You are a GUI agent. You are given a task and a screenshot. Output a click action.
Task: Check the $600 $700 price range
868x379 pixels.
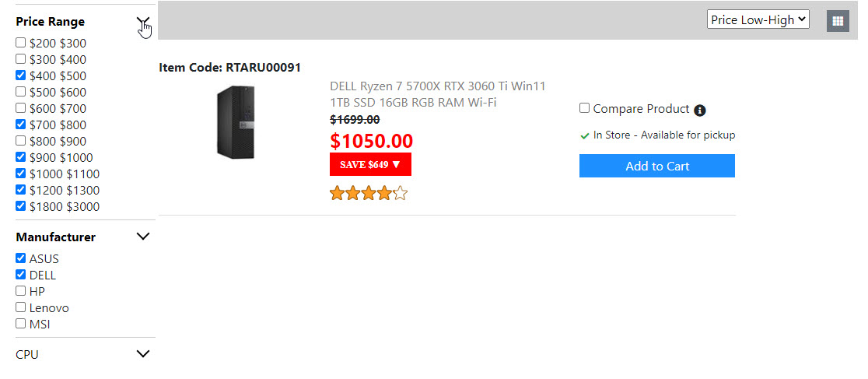21,108
